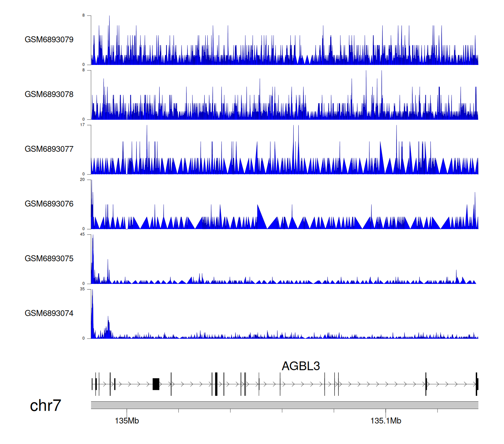Click the y-axis maximum 8 of GSM6893079
Screen dimensions: 504x444
coord(83,15)
